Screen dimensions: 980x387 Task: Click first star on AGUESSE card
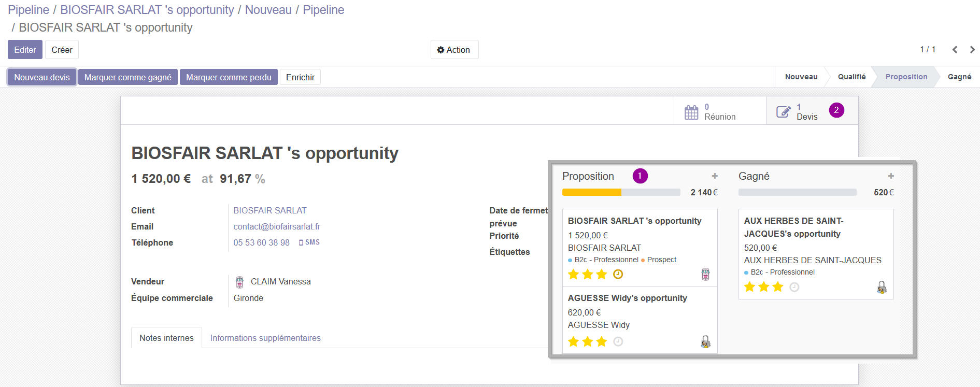point(573,341)
